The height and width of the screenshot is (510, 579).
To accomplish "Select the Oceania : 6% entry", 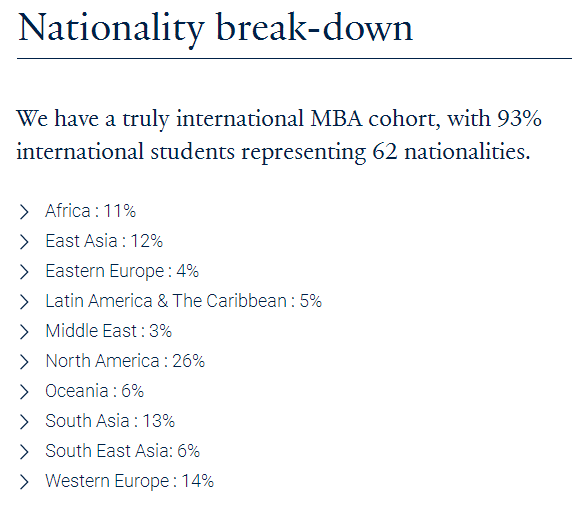I will click(95, 391).
